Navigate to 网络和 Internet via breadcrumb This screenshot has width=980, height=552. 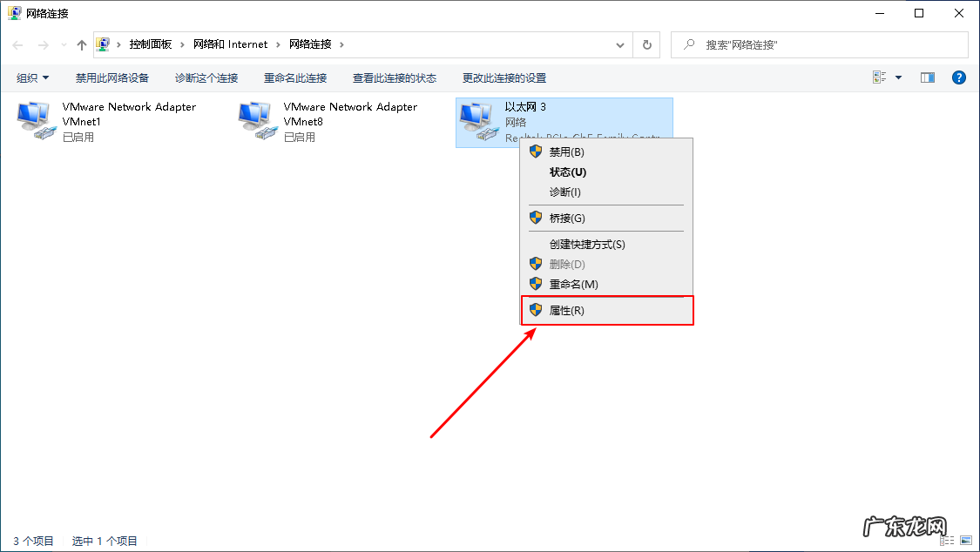[231, 44]
